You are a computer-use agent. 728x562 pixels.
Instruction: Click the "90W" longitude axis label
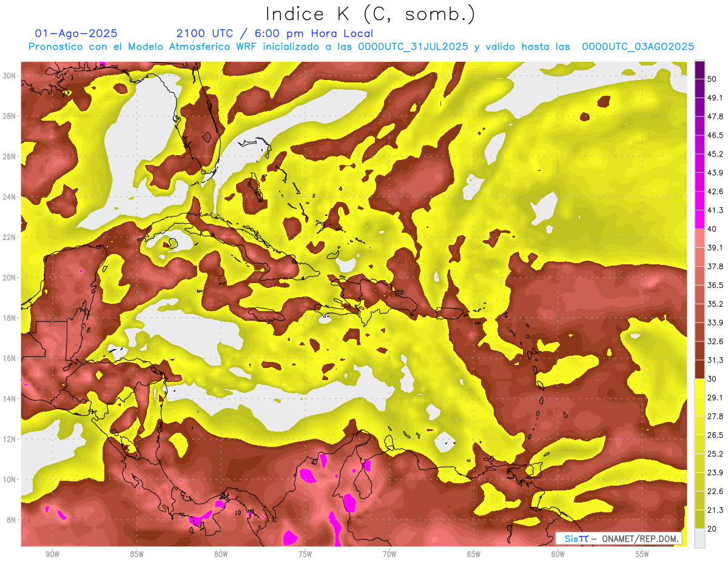52,554
